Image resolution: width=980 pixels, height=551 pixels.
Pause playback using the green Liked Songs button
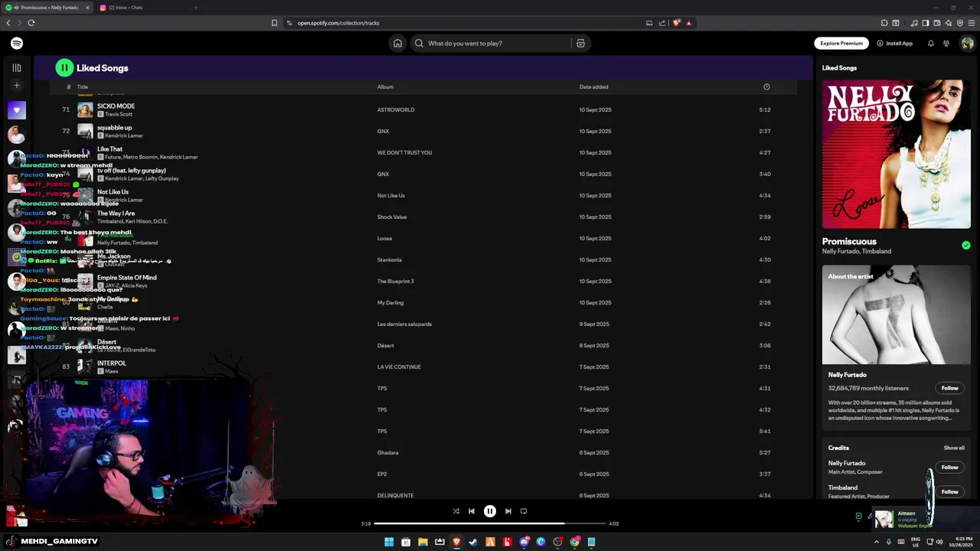(x=64, y=68)
